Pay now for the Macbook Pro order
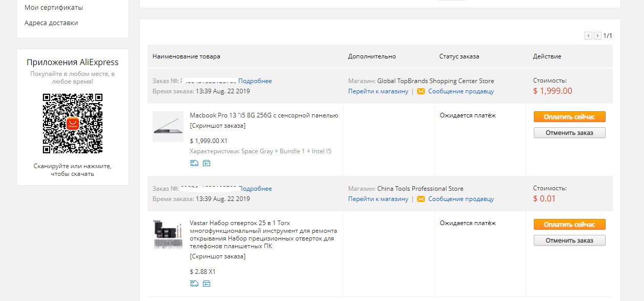This screenshot has height=301, width=644. click(x=570, y=117)
